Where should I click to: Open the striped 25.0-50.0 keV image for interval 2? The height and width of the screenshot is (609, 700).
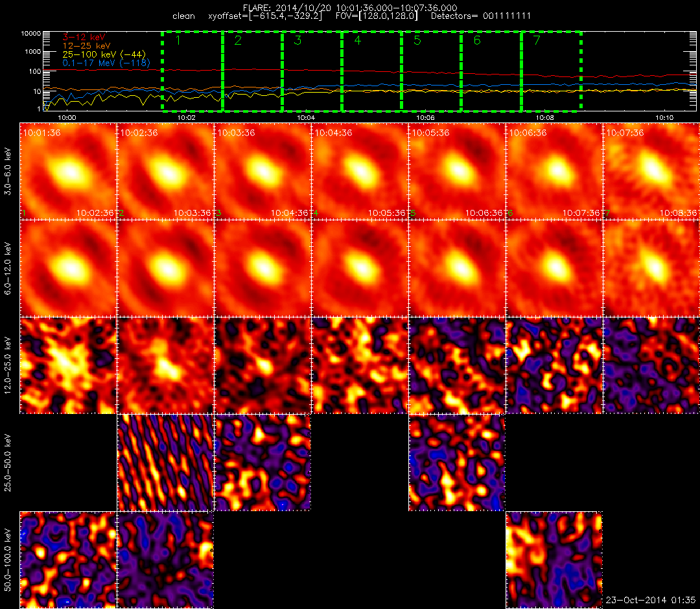[166, 463]
